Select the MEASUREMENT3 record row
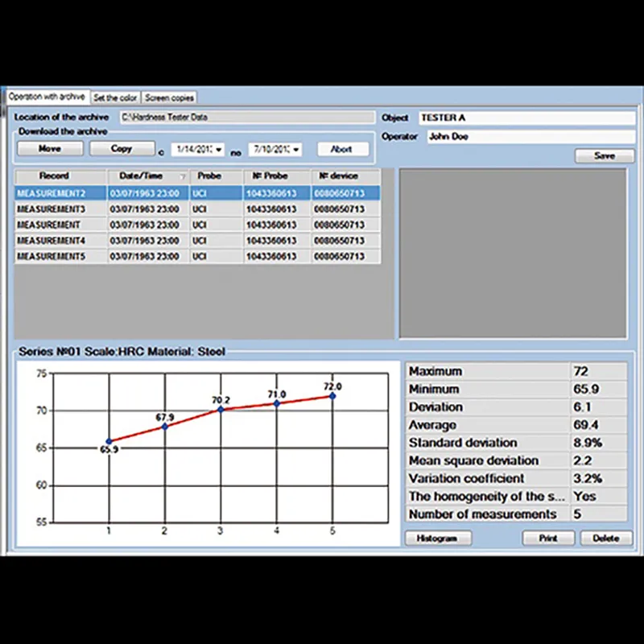 click(x=197, y=209)
